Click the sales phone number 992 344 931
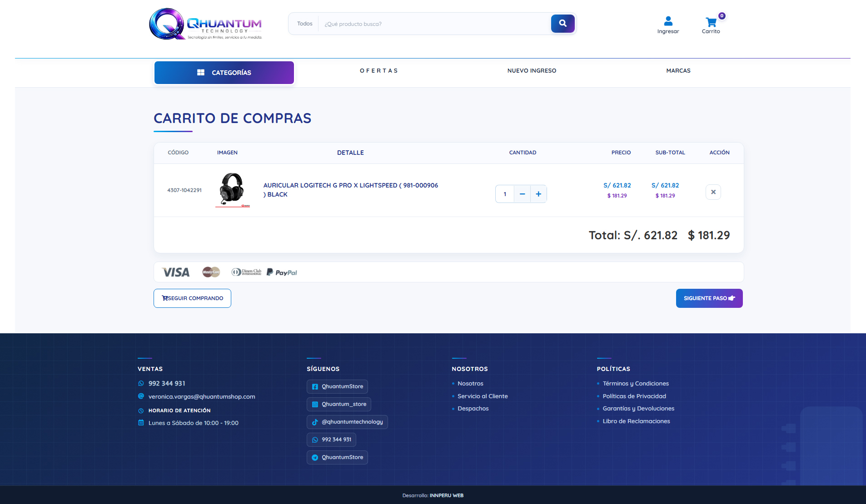 [x=167, y=383]
